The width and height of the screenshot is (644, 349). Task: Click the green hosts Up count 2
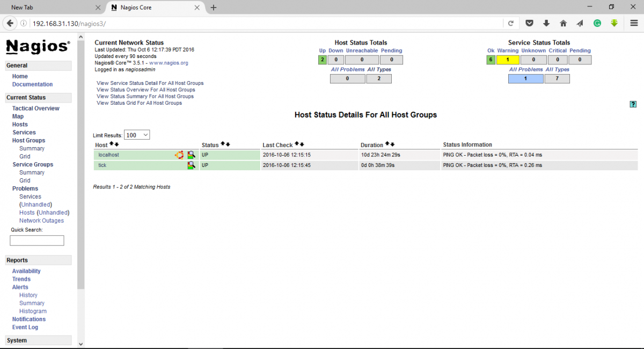tap(322, 60)
